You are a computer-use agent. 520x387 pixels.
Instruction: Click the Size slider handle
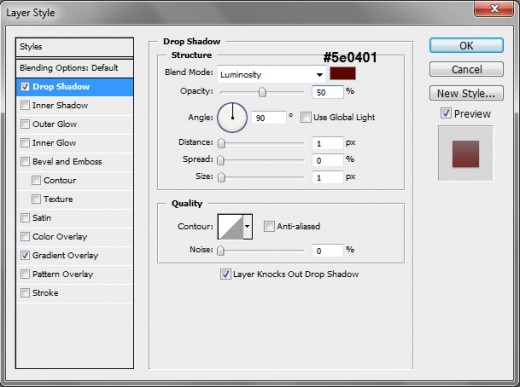[221, 177]
